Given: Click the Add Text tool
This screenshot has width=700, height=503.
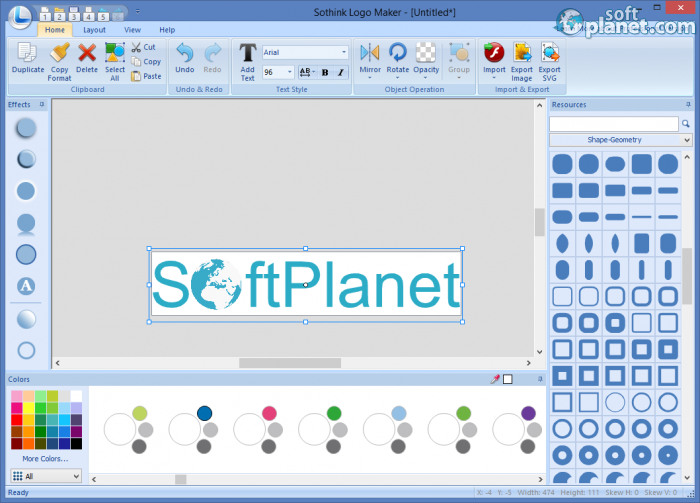Looking at the screenshot, I should [247, 62].
